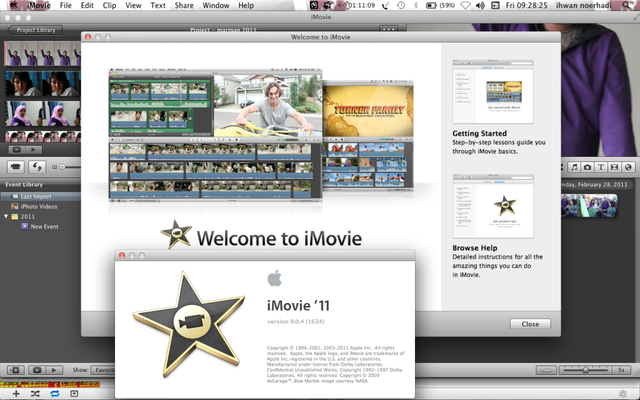The image size is (640, 400).
Task: Open the Clip menu
Action: pyautogui.click(x=109, y=5)
